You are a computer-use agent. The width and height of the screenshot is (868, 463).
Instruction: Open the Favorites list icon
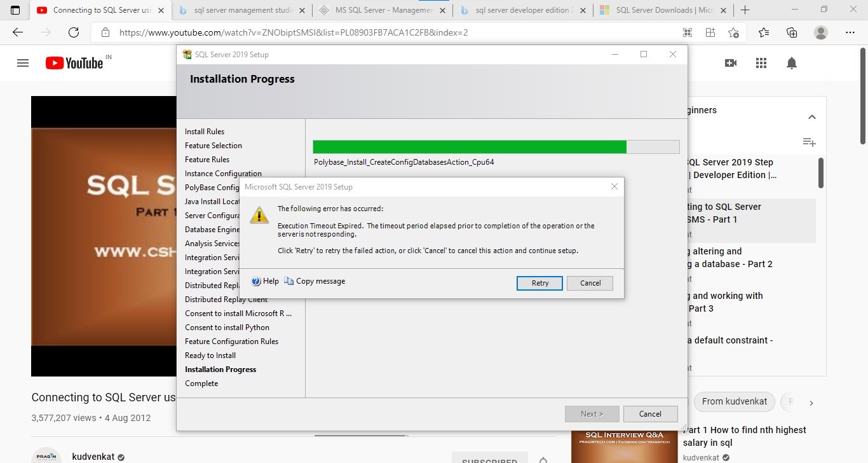click(764, 32)
